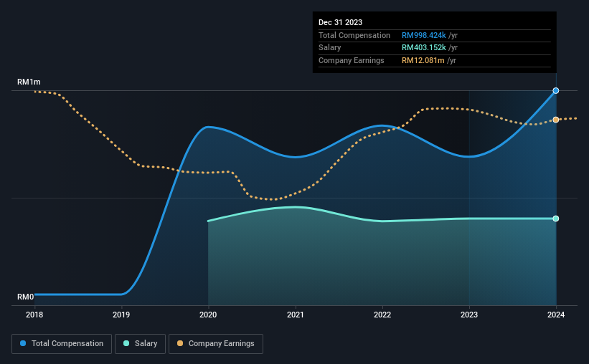Viewport: 589px width, 364px height.
Task: Click the RM1m y-axis label
Action: [29, 82]
